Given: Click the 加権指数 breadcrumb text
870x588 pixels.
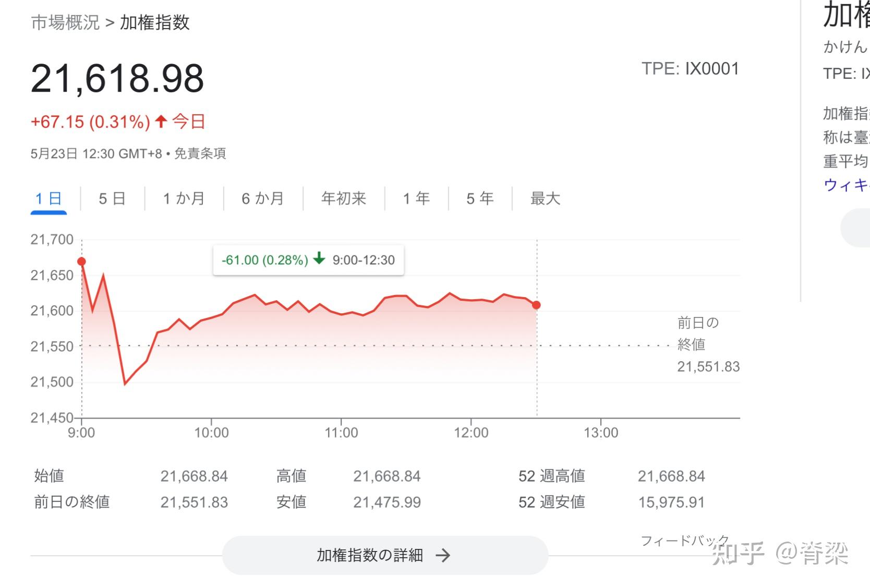Looking at the screenshot, I should (155, 22).
